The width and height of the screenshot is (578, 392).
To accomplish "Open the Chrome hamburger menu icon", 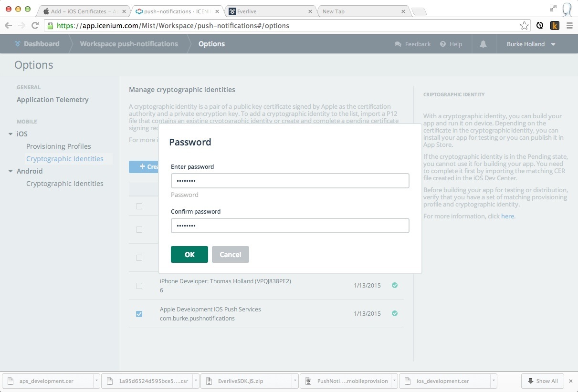I will point(569,26).
